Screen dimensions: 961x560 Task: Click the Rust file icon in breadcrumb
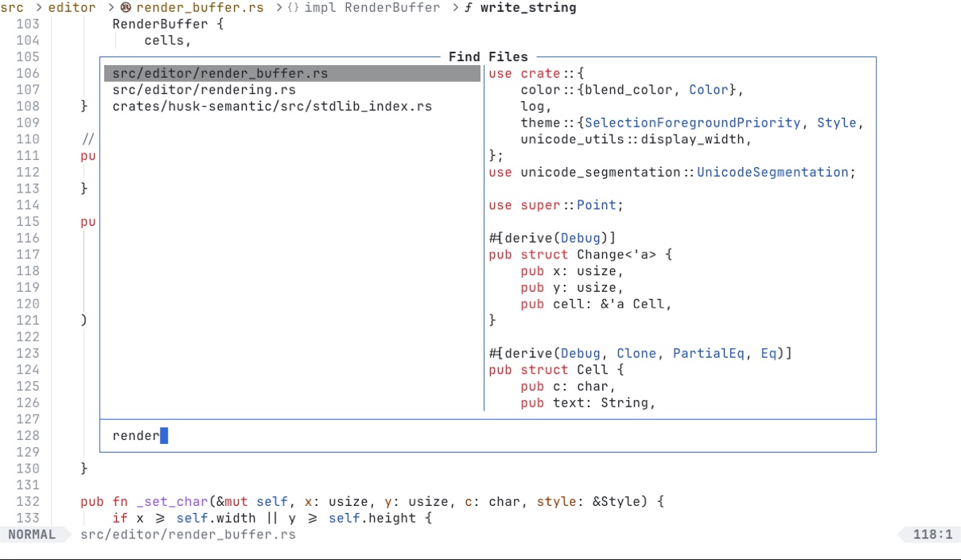pyautogui.click(x=126, y=8)
